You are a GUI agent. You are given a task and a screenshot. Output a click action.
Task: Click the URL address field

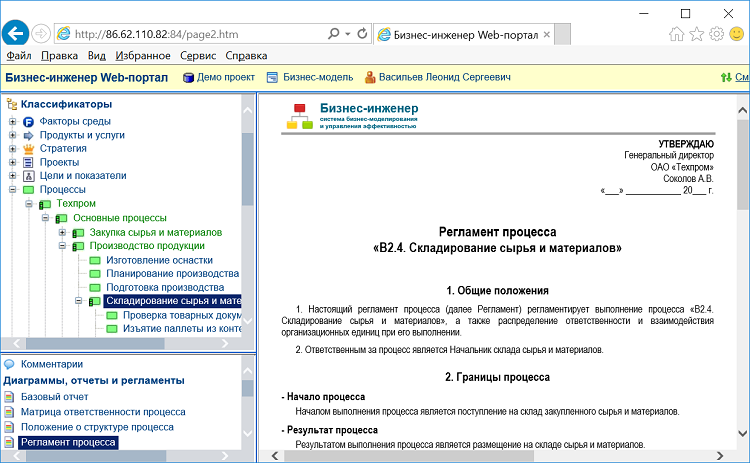[199, 34]
